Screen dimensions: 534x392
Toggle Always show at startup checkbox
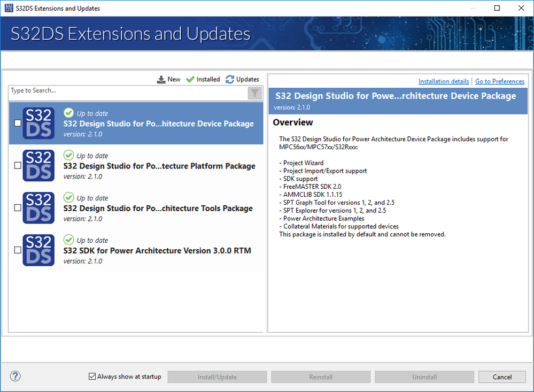pyautogui.click(x=92, y=376)
